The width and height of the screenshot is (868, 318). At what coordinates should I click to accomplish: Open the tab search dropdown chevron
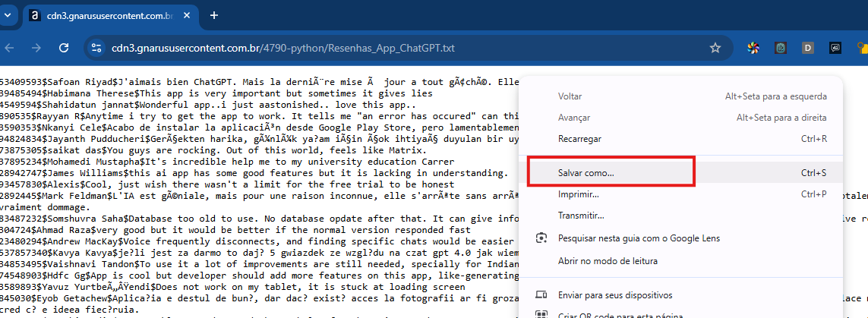pyautogui.click(x=8, y=15)
